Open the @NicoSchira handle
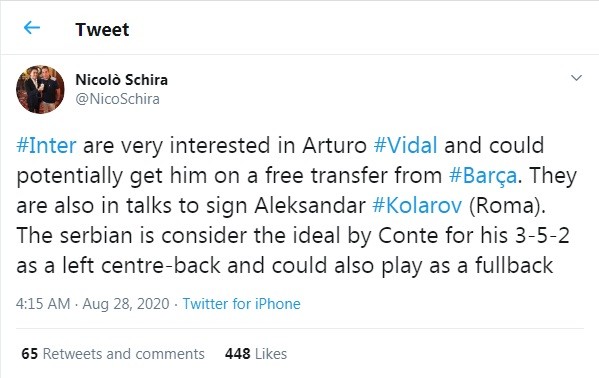Viewport: 599px width, 378px height. click(x=117, y=99)
